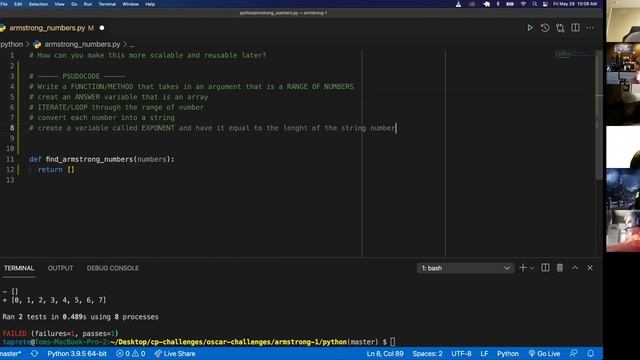Open the Edit menu
The width and height of the screenshot is (640, 360).
coord(18,4)
